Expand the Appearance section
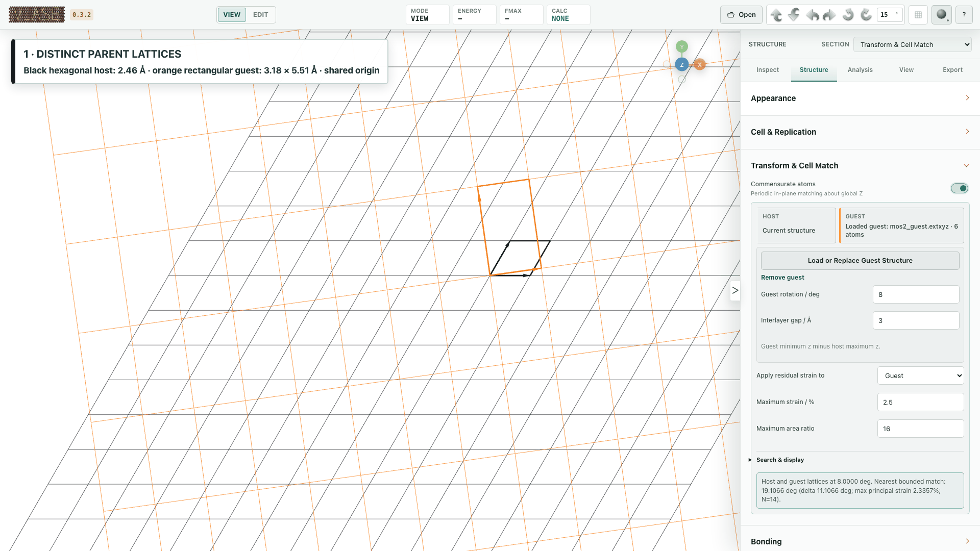 coord(860,98)
